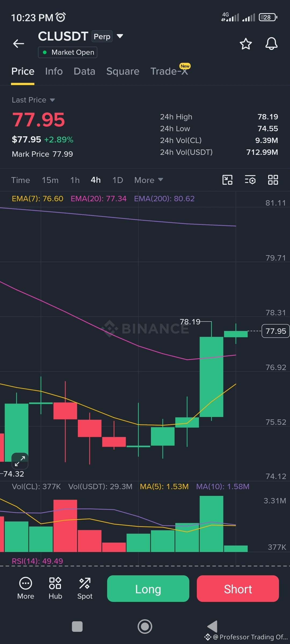Tap the 24h Low value 74.55
290x644 pixels.
[268, 129]
